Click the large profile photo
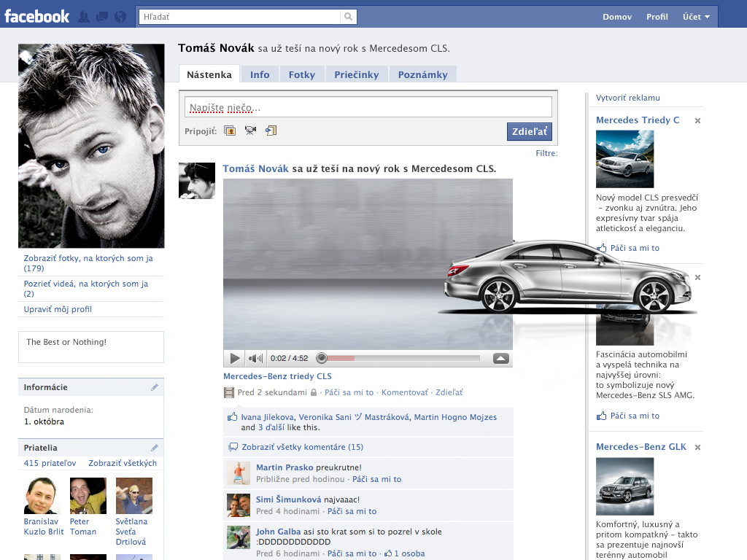This screenshot has height=560, width=747. point(91,146)
